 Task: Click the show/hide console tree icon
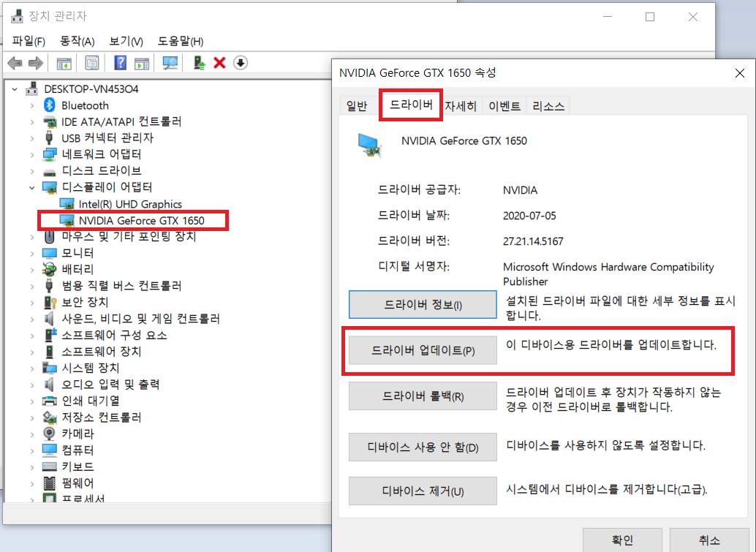tap(64, 63)
